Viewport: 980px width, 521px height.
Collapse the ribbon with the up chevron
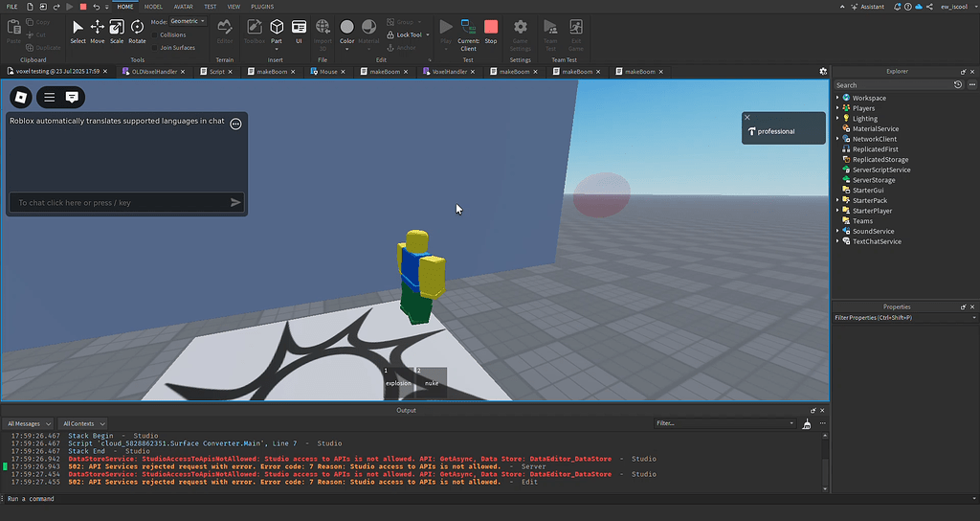pyautogui.click(x=842, y=7)
